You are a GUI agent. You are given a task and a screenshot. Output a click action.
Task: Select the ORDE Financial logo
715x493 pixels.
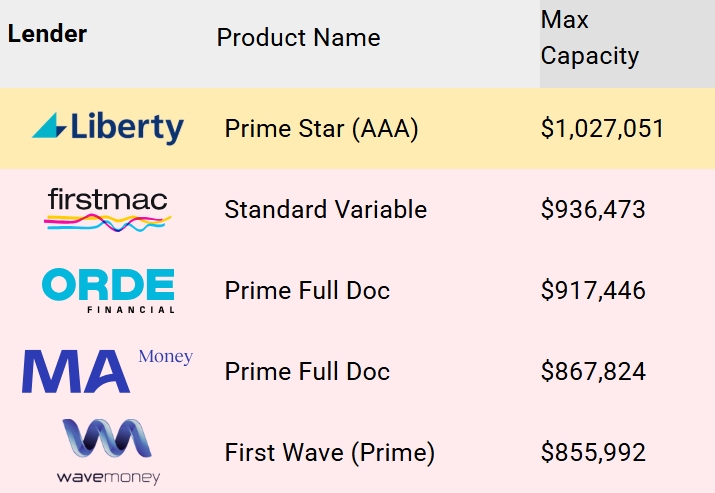(108, 291)
